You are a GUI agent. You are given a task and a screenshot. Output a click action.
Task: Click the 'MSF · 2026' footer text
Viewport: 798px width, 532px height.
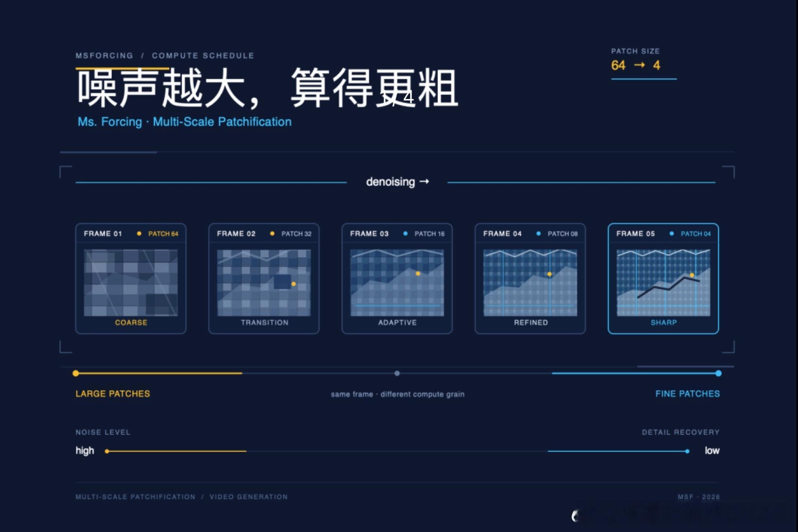[x=699, y=497]
